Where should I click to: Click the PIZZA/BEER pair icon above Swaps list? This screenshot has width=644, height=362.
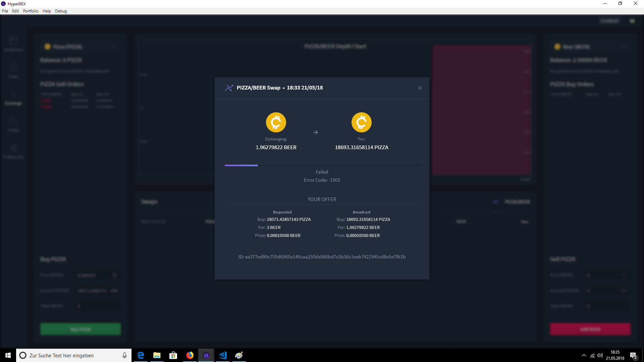tap(496, 201)
